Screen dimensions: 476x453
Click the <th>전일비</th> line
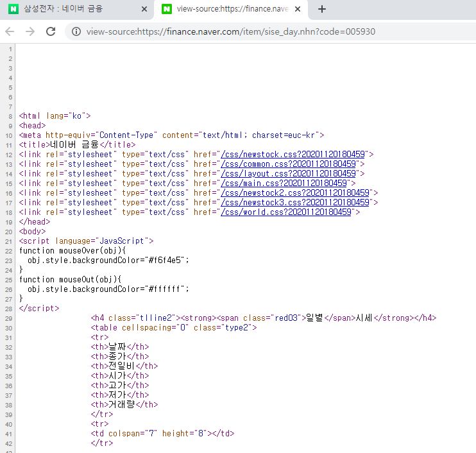coord(124,366)
